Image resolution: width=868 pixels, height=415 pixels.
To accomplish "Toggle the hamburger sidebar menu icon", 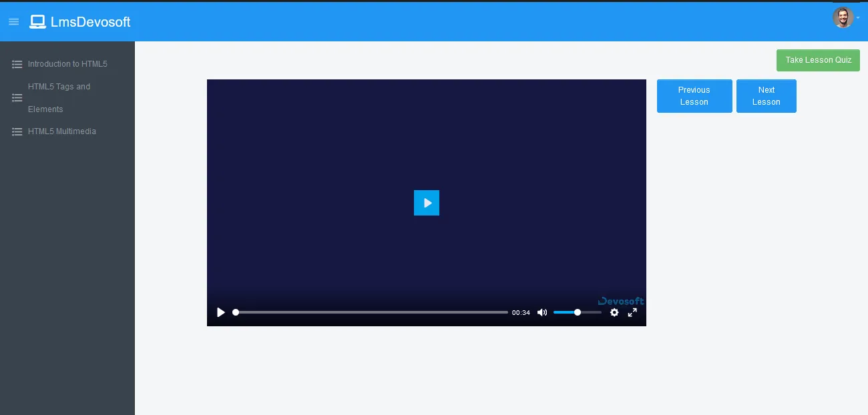I will pyautogui.click(x=13, y=22).
